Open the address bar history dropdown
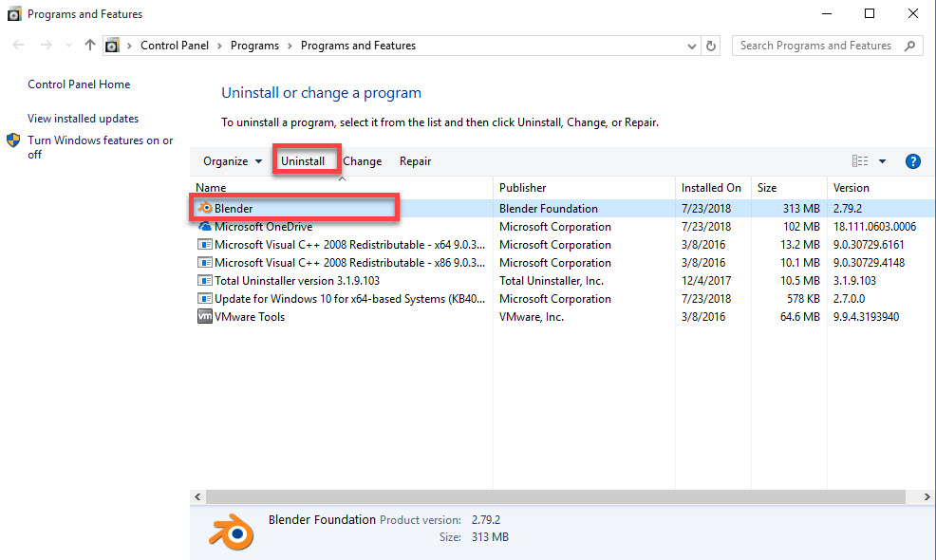 point(691,46)
